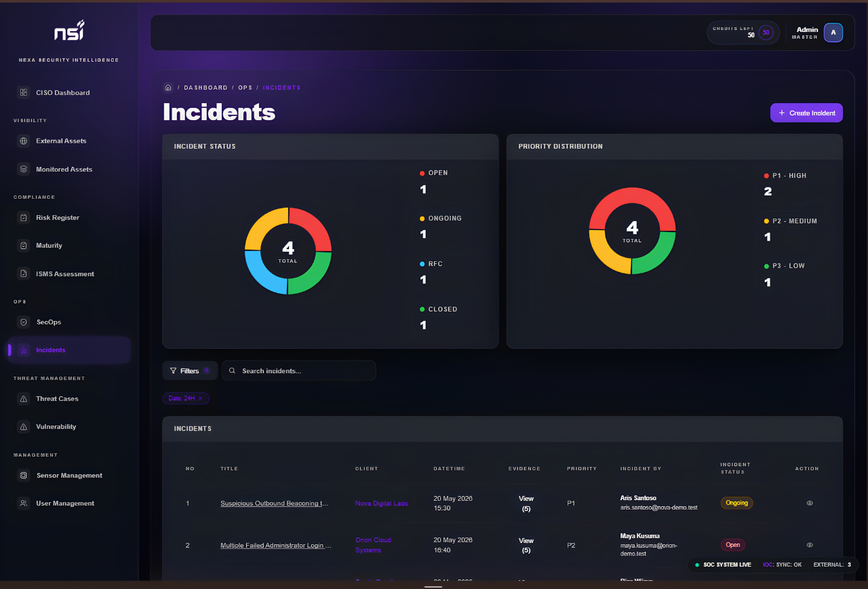Go to DASHBOARD in breadcrumb
Viewport: 868px width, 589px height.
[x=206, y=88]
